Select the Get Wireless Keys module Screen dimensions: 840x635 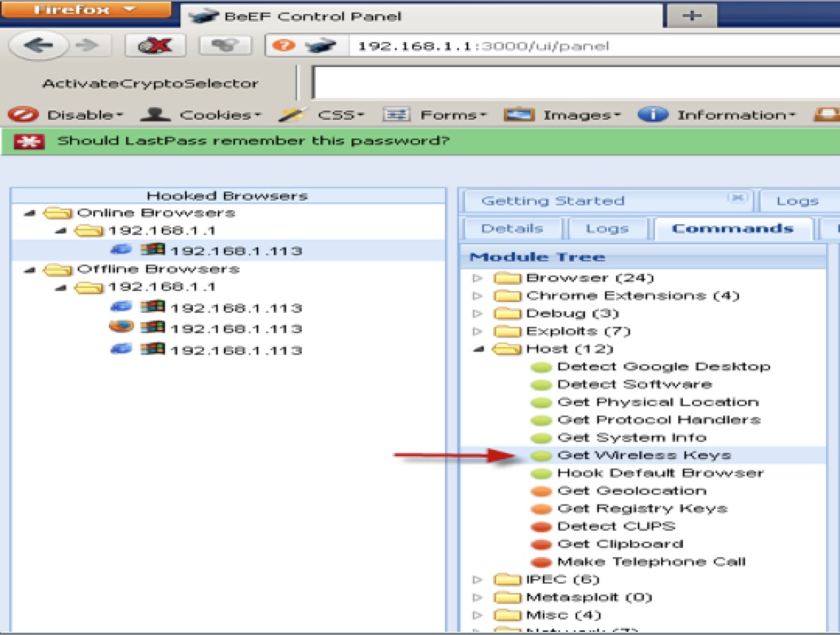pyautogui.click(x=644, y=455)
